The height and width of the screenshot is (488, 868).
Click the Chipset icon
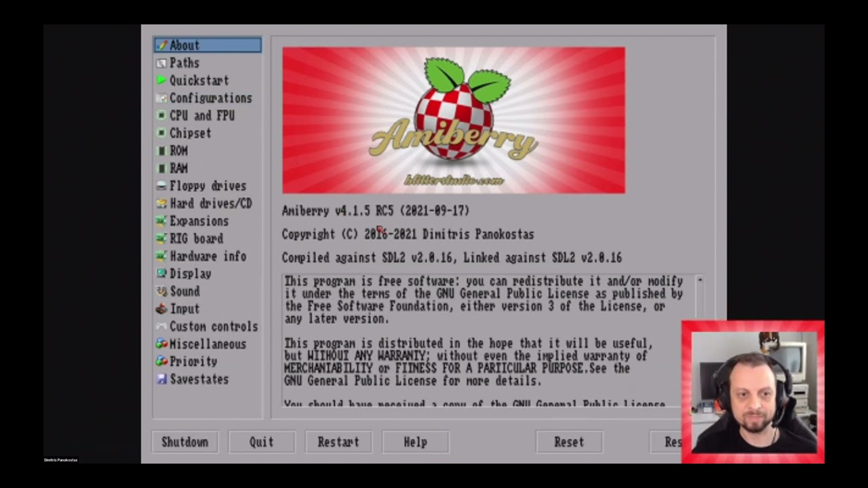pyautogui.click(x=161, y=134)
